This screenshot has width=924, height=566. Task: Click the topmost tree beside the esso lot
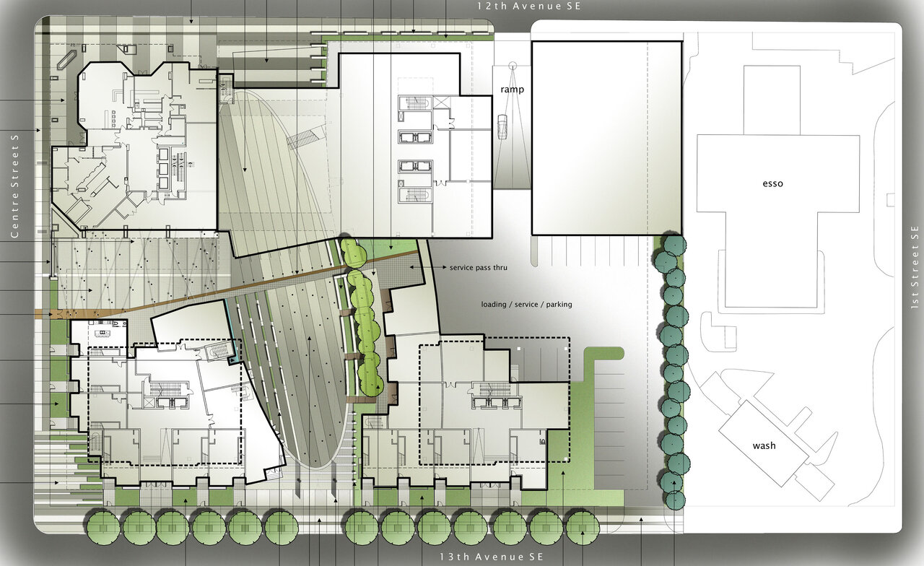[x=674, y=245]
